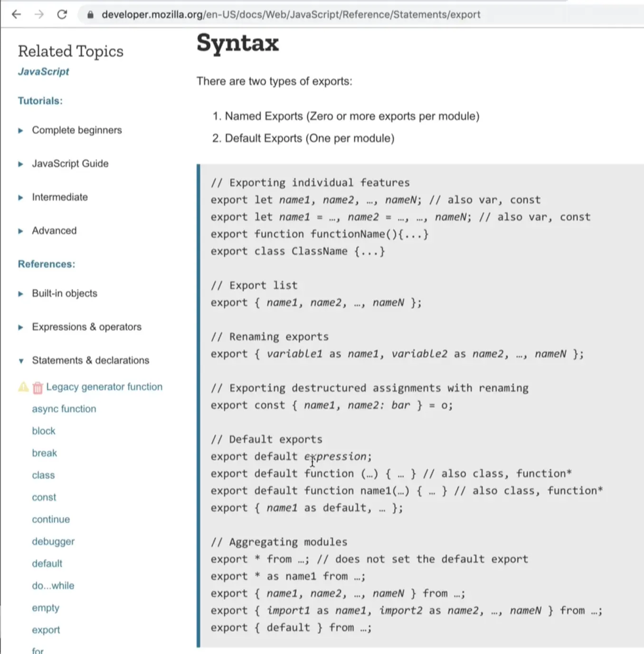
Task: Open the JavaScript link under Related Topics
Action: click(x=43, y=71)
